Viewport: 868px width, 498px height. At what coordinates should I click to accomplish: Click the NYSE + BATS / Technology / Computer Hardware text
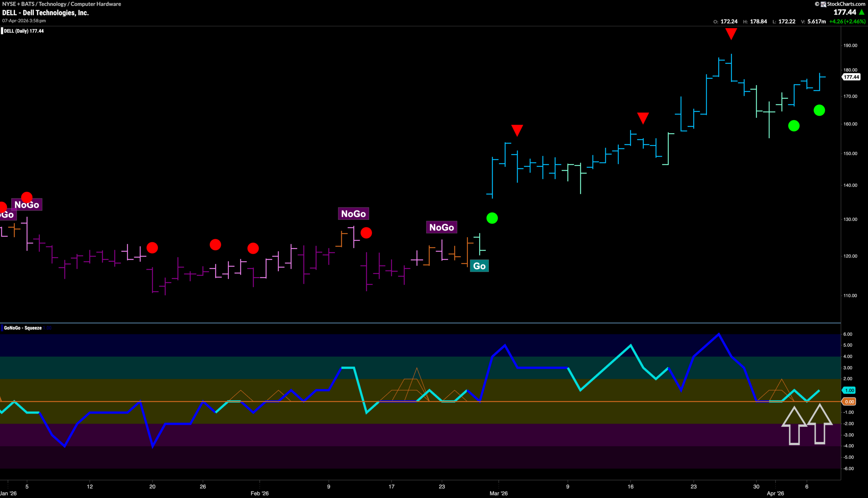click(62, 4)
